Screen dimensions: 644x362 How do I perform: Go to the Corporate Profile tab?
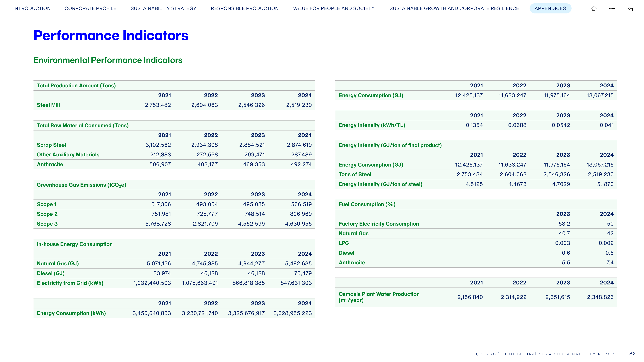(x=90, y=9)
